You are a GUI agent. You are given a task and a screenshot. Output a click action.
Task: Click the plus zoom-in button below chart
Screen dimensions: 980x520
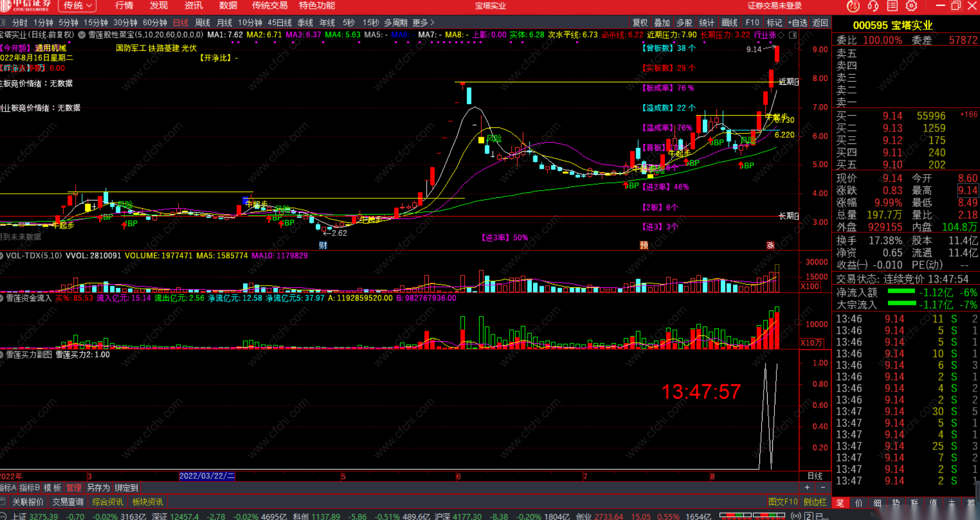807,487
